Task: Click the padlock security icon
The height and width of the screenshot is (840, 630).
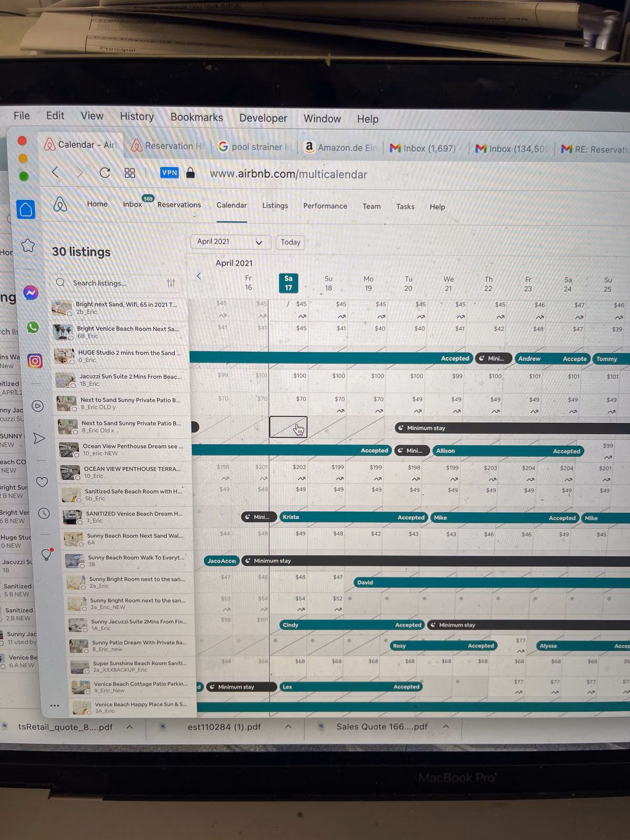Action: click(191, 173)
